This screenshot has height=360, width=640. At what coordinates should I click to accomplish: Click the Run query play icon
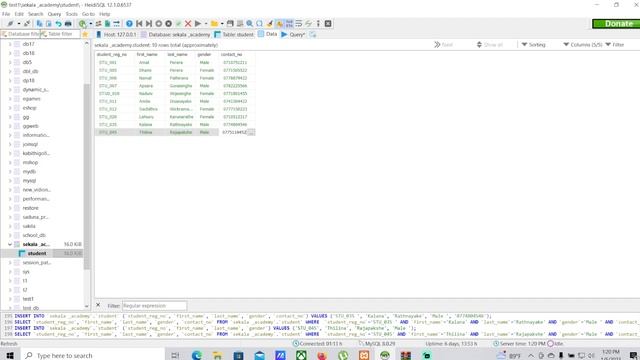pos(198,24)
